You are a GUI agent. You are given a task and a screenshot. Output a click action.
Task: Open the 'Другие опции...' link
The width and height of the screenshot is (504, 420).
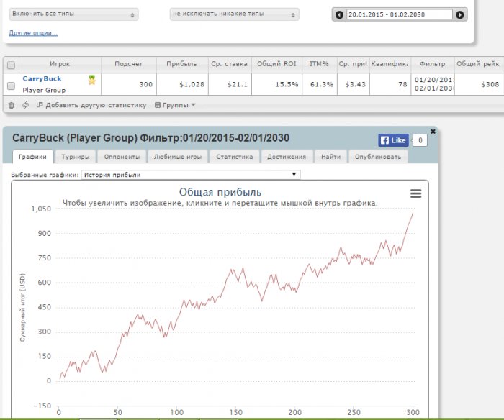[x=33, y=33]
